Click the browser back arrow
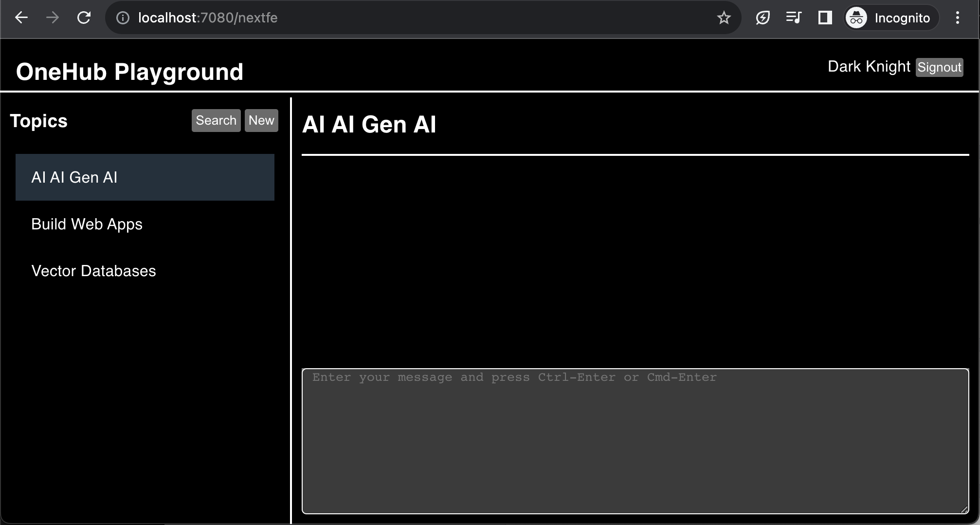The width and height of the screenshot is (980, 525). coord(21,18)
